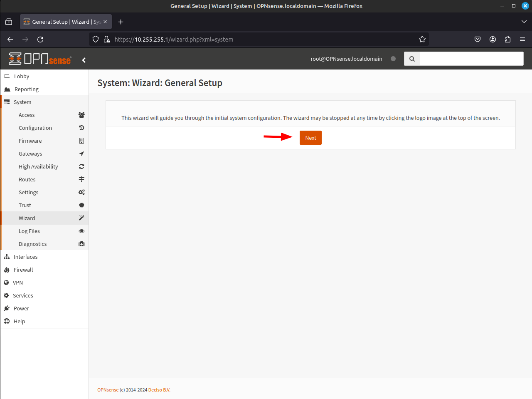Screen dimensions: 532x399
Task: Click the Trust certificate icon
Action: 81,205
